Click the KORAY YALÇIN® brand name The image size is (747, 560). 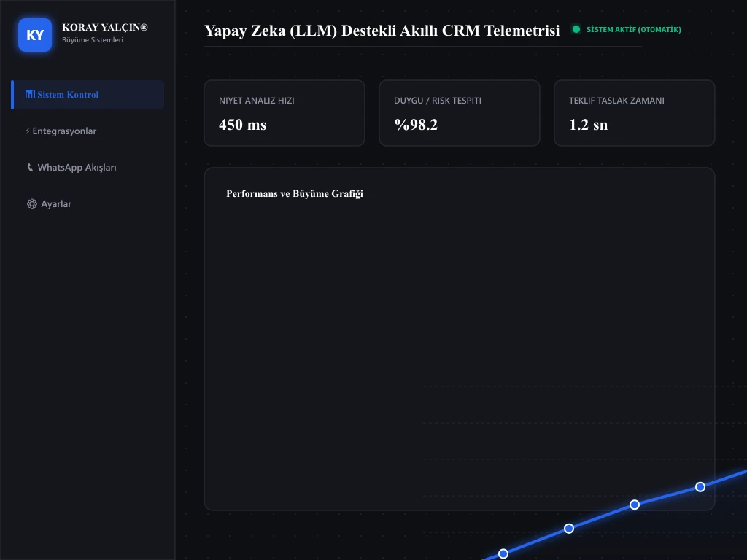tap(105, 27)
